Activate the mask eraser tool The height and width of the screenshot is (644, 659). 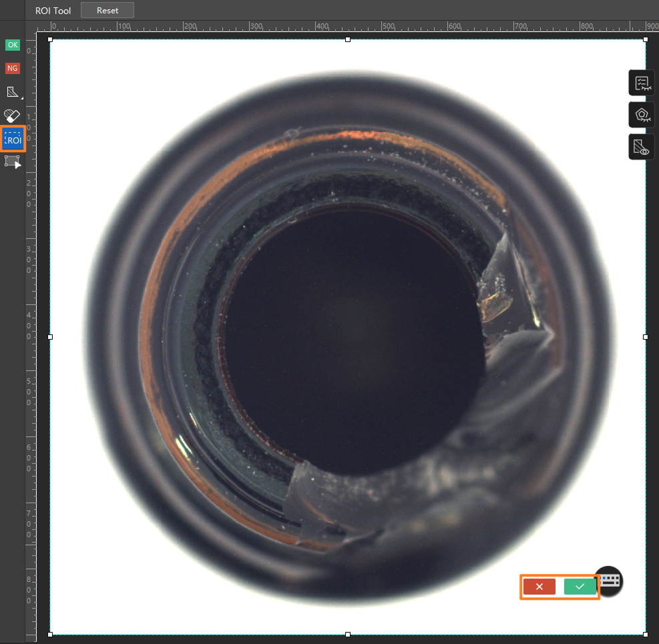point(12,115)
